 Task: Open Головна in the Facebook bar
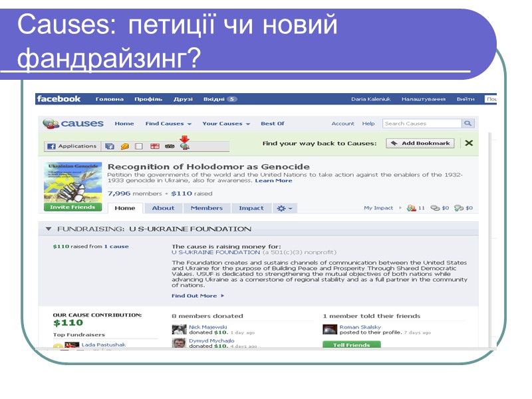(109, 99)
